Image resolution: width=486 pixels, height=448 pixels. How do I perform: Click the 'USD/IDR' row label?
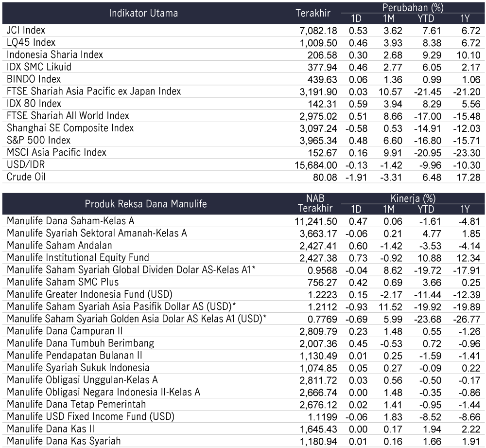coord(26,165)
